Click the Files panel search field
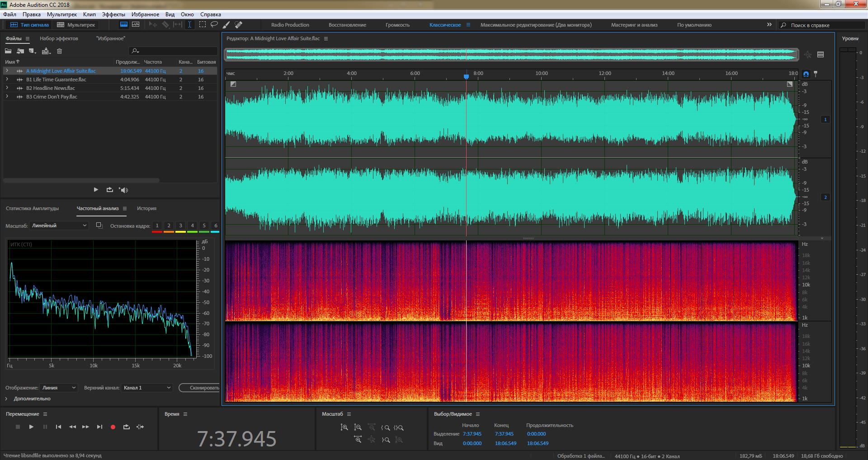 pyautogui.click(x=173, y=51)
